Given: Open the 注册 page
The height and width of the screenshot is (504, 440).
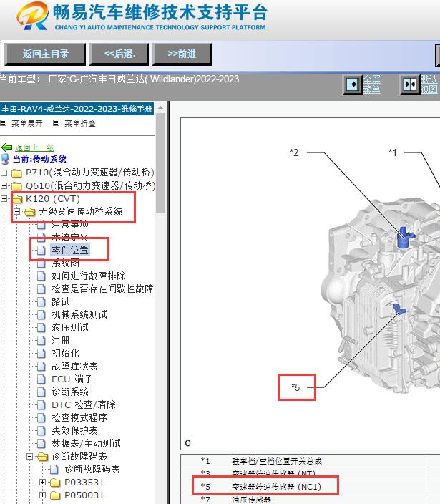Looking at the screenshot, I should coord(61,340).
